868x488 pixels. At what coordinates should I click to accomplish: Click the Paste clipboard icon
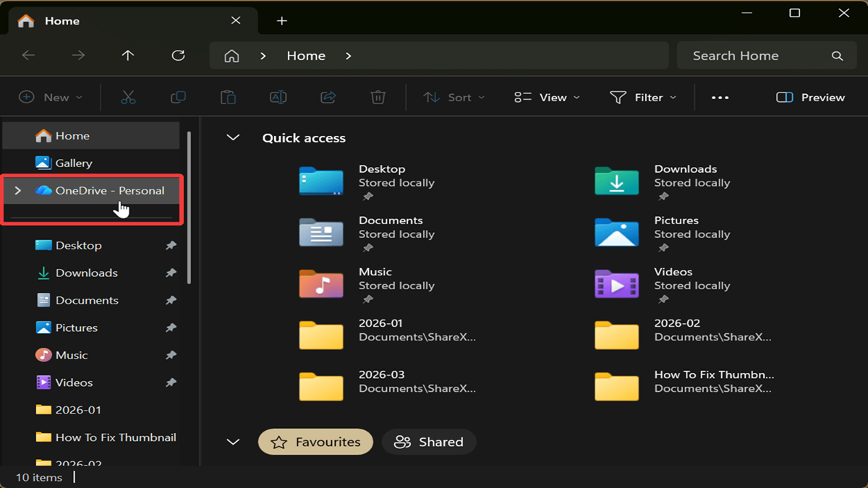tap(228, 98)
